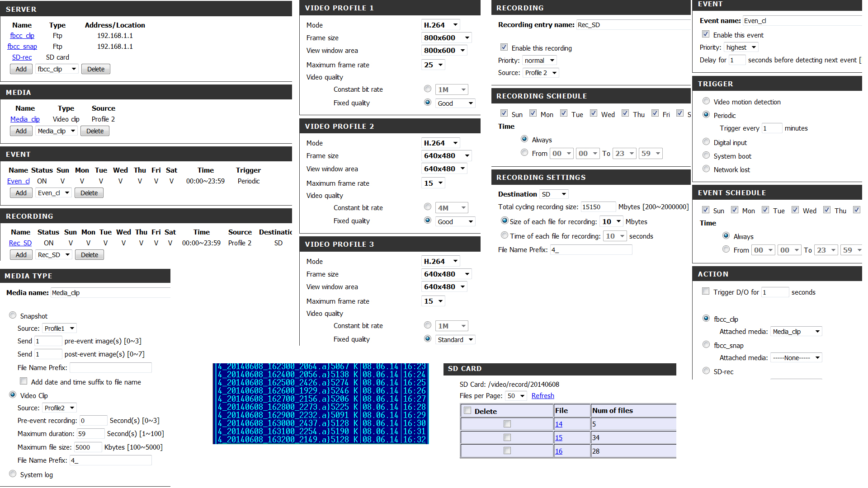The image size is (868, 488).
Task: Uncheck Enable this recording checkbox
Action: click(504, 47)
